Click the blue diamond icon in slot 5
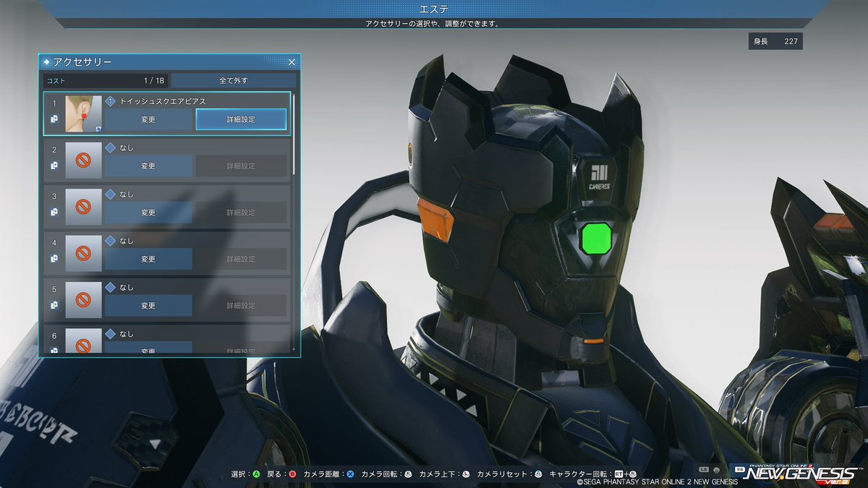 click(111, 287)
